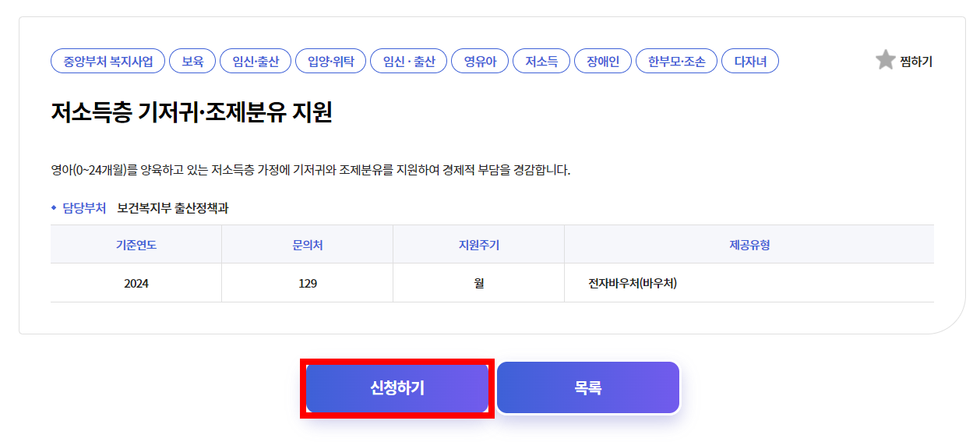Screen dimensions: 980x442
Task: Select the 한부모·조손 tag
Action: point(677,62)
